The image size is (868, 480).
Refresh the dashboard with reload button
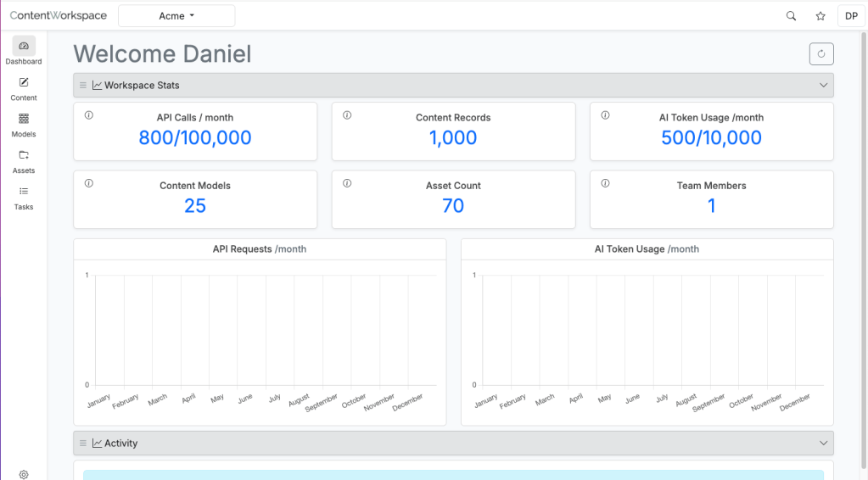(x=820, y=54)
